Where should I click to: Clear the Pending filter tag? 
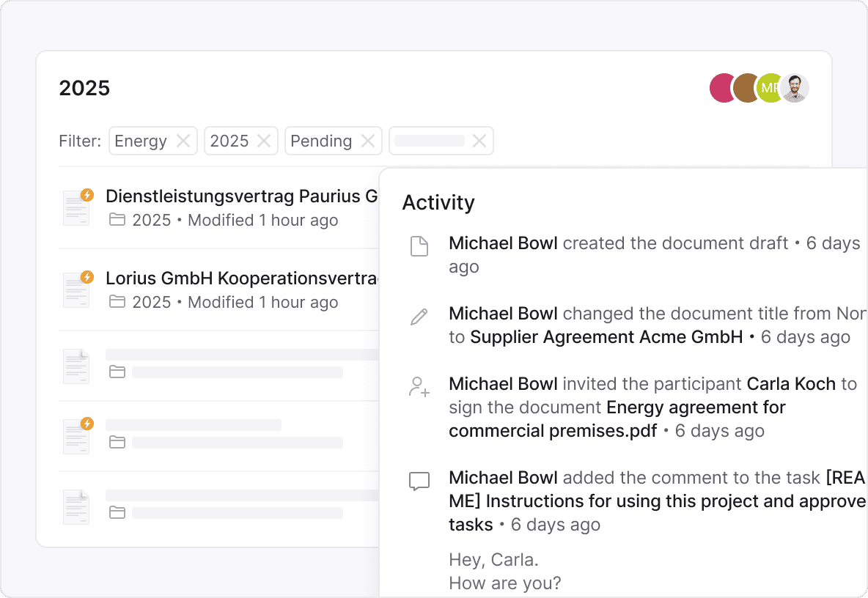368,141
